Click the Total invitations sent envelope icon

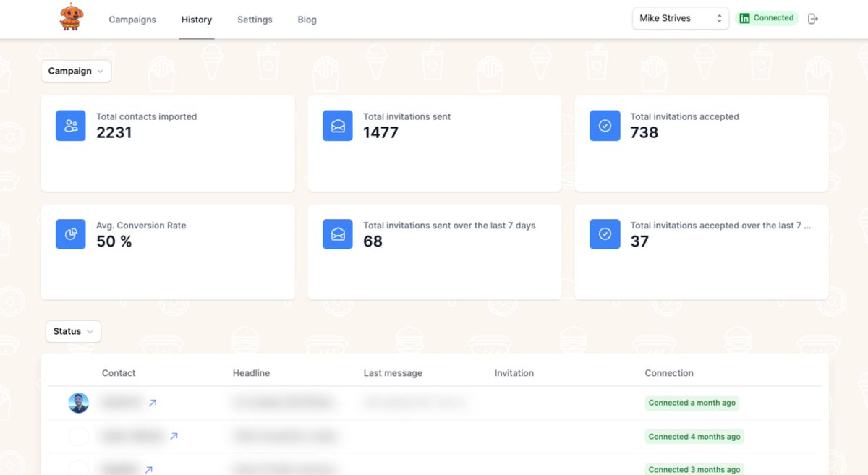point(338,126)
